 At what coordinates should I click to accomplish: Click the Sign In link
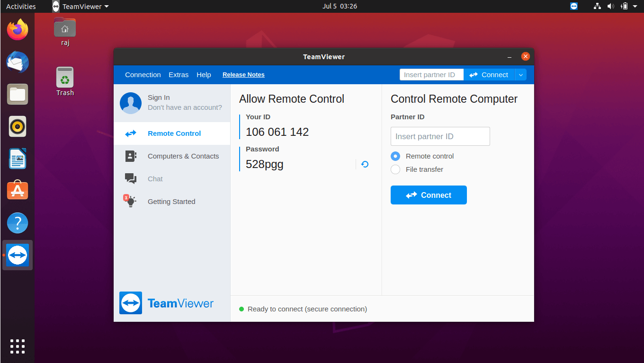159,97
